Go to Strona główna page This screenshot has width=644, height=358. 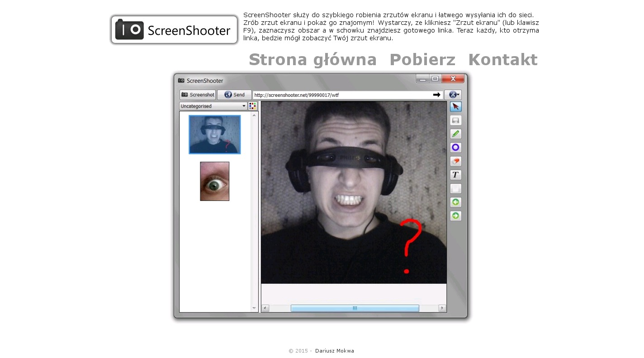313,60
